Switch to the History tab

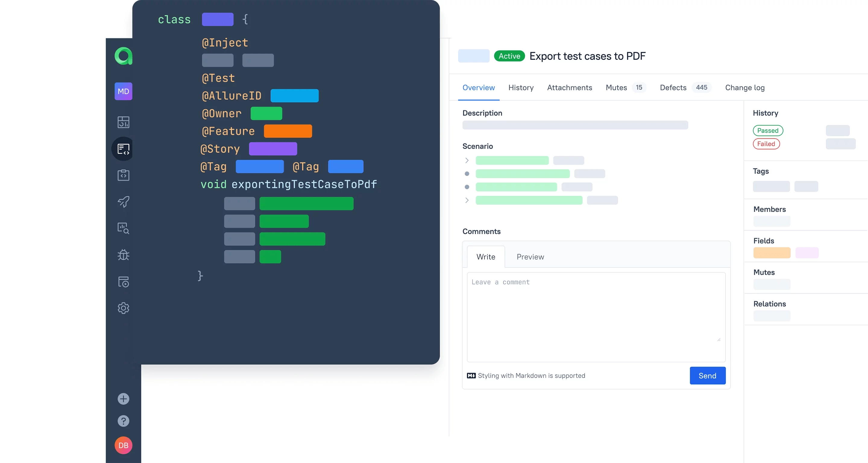[521, 87]
